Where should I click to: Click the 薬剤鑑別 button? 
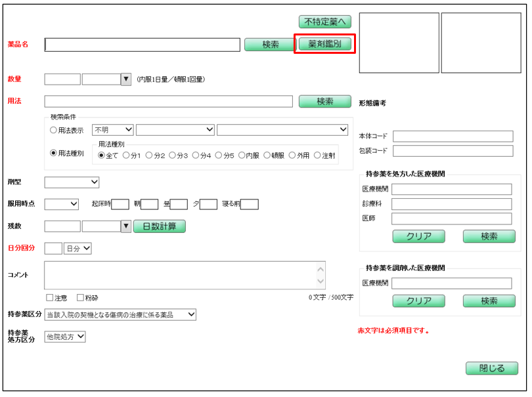(x=324, y=44)
